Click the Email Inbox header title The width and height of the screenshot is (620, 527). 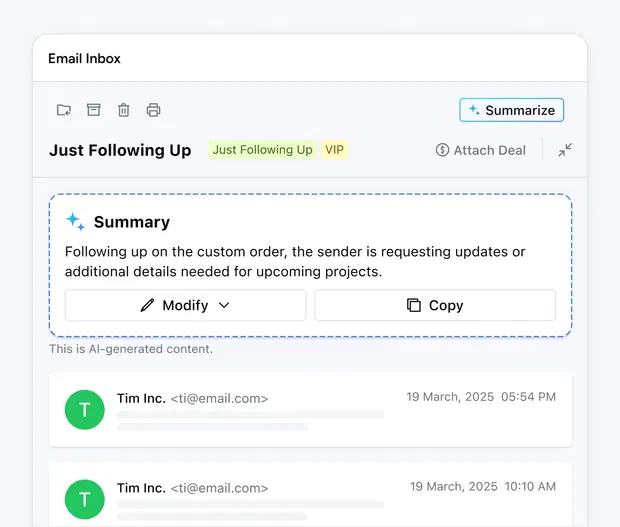pos(84,58)
